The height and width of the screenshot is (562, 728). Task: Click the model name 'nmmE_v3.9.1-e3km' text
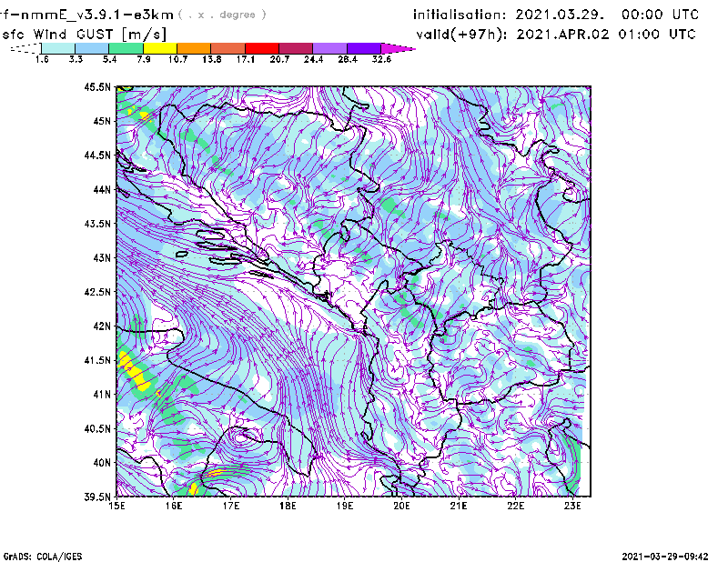tap(96, 15)
